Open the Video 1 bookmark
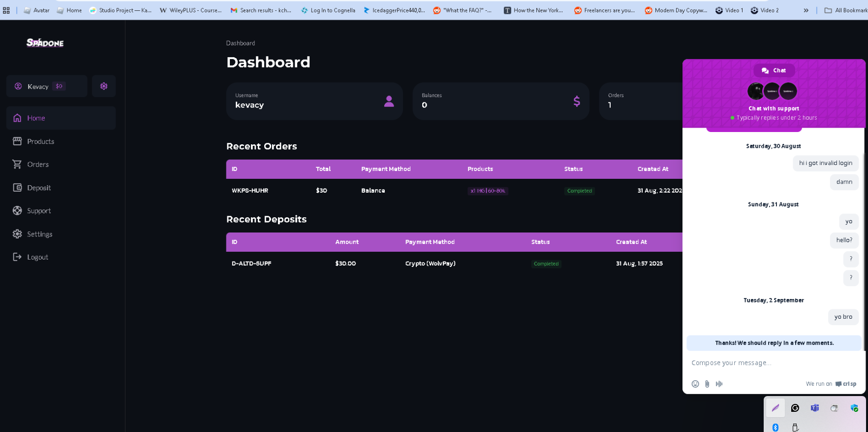The height and width of the screenshot is (432, 868). coord(729,10)
